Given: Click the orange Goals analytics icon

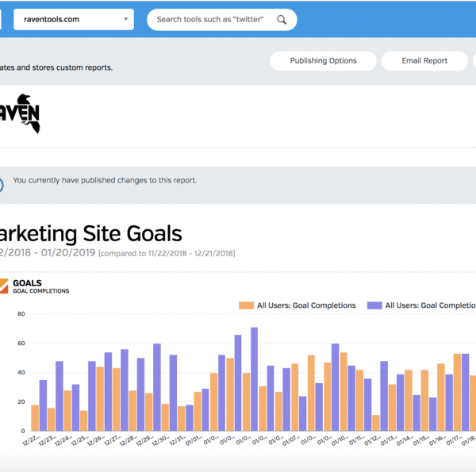Looking at the screenshot, I should pos(2,286).
